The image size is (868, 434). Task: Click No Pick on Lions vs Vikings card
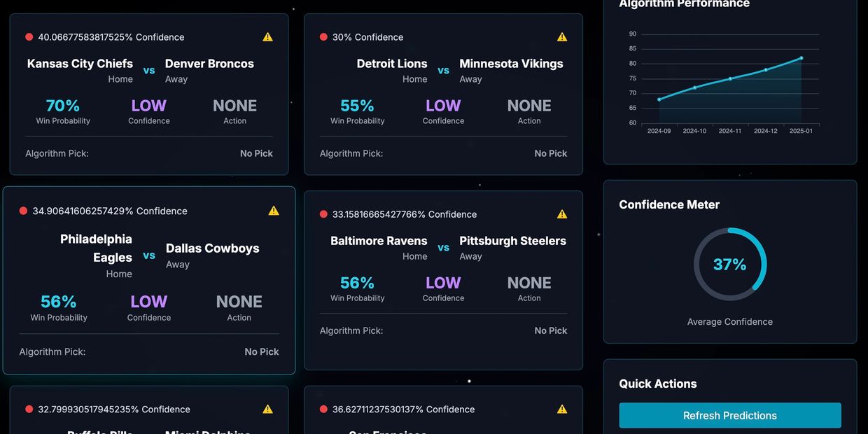[550, 153]
